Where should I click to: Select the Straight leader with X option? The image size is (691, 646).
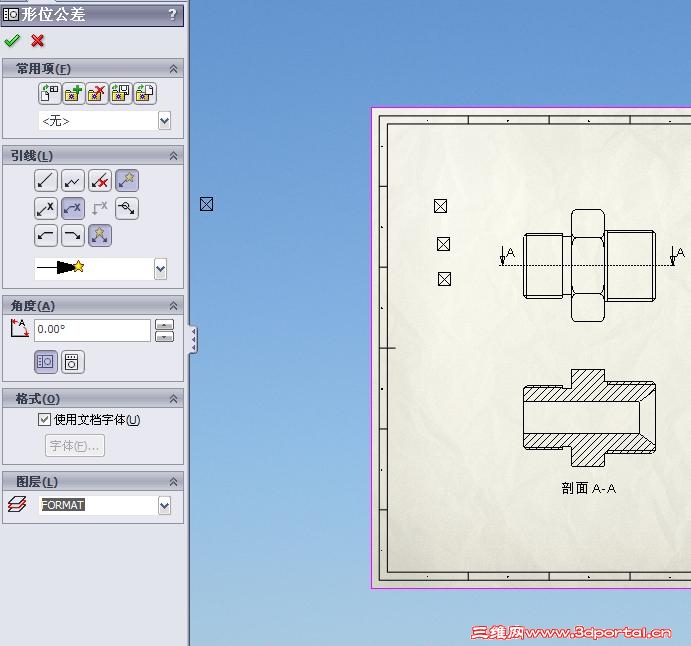(x=45, y=208)
